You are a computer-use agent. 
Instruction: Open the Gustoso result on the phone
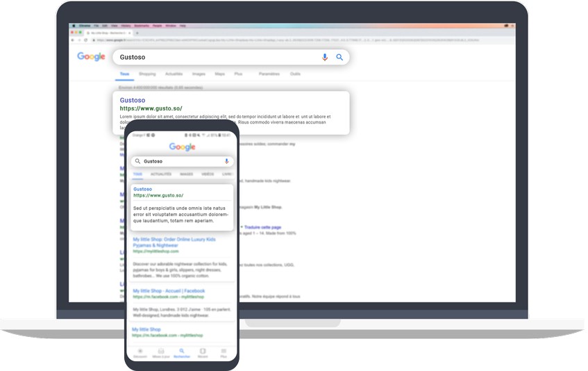142,189
